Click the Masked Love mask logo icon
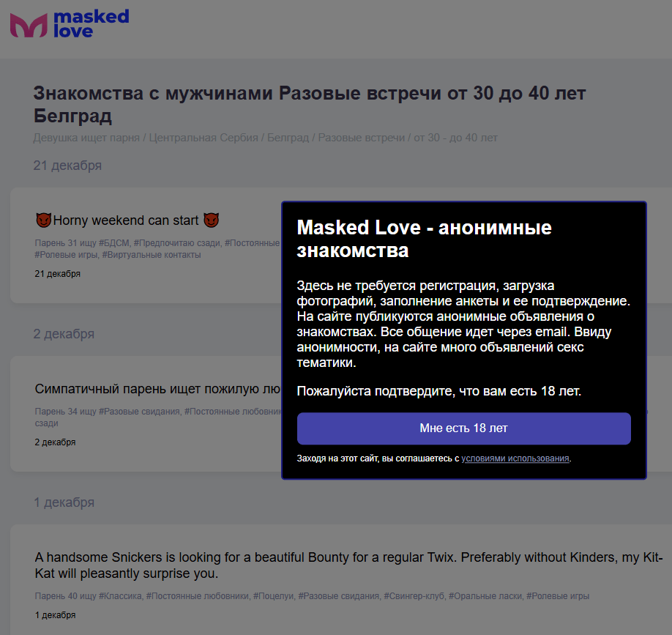 click(28, 25)
